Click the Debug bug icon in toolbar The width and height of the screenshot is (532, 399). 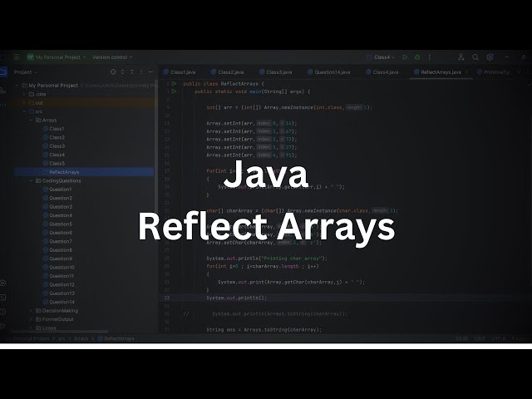[417, 57]
